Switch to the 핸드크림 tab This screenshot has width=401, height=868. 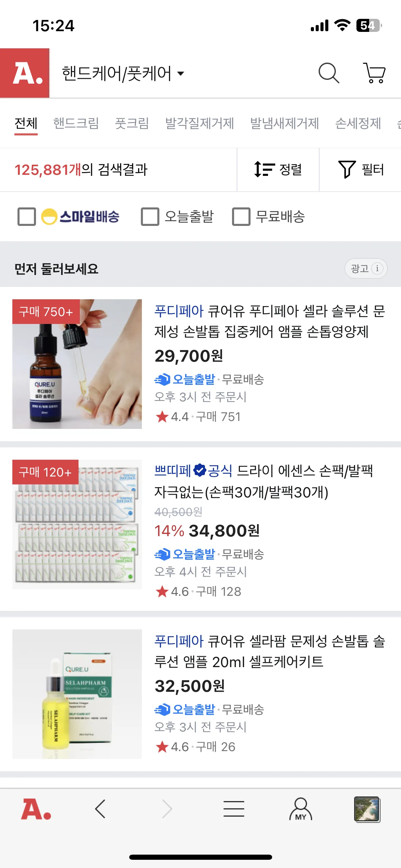tap(76, 123)
